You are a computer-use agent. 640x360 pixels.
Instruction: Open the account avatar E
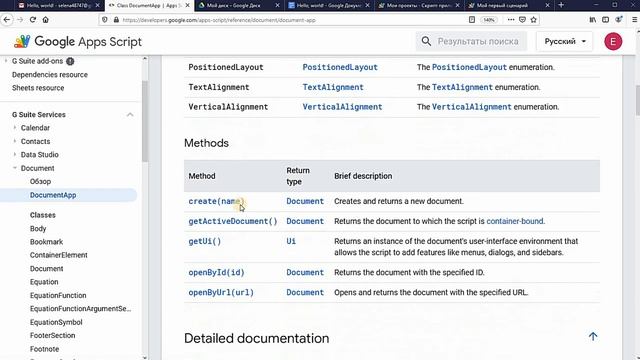pyautogui.click(x=613, y=41)
